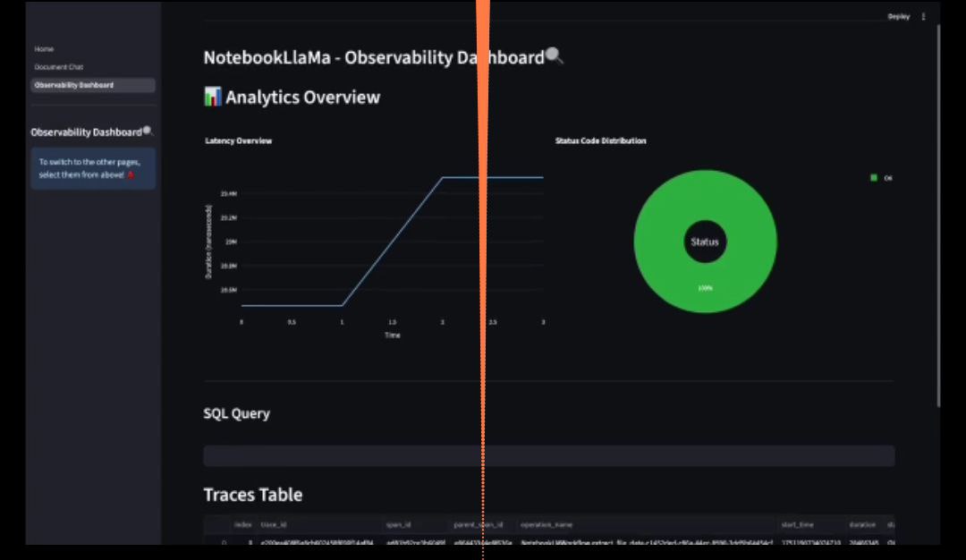Screen dimensions: 966x560
Task: Sort table by span_id column header
Action: (x=398, y=525)
